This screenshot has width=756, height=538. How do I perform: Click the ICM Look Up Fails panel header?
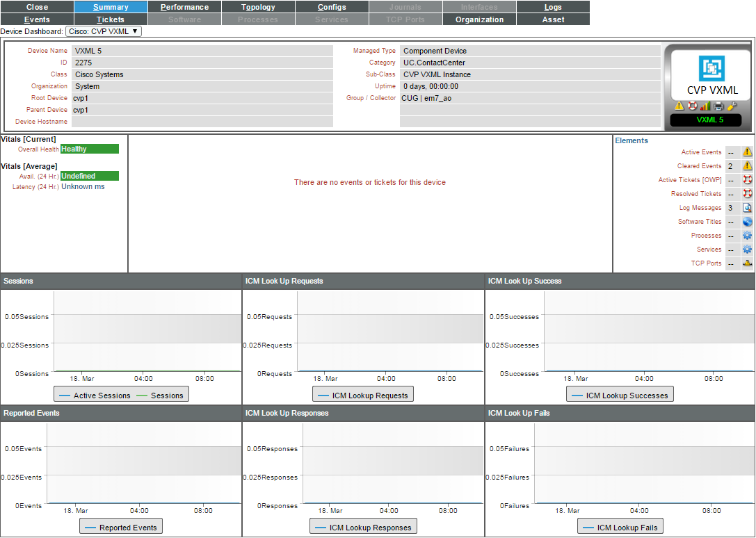(x=620, y=413)
